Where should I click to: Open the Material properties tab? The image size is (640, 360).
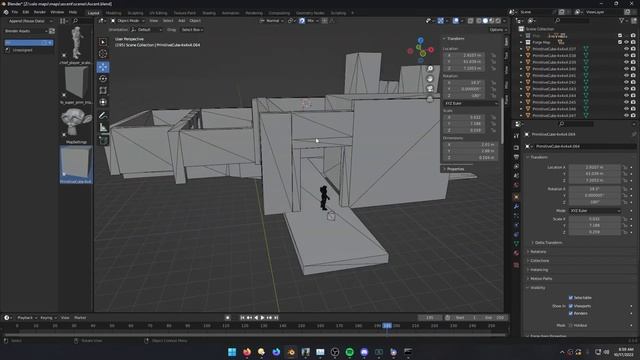[516, 253]
